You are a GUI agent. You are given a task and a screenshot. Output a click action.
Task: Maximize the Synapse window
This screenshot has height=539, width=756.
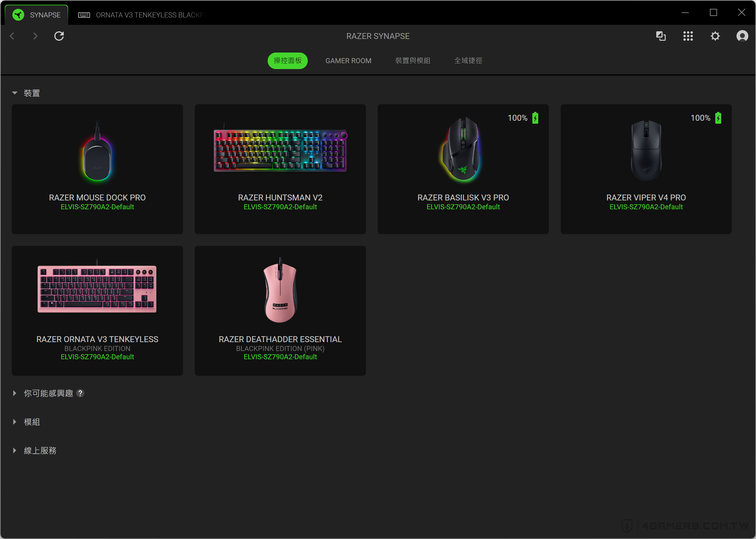click(x=713, y=13)
